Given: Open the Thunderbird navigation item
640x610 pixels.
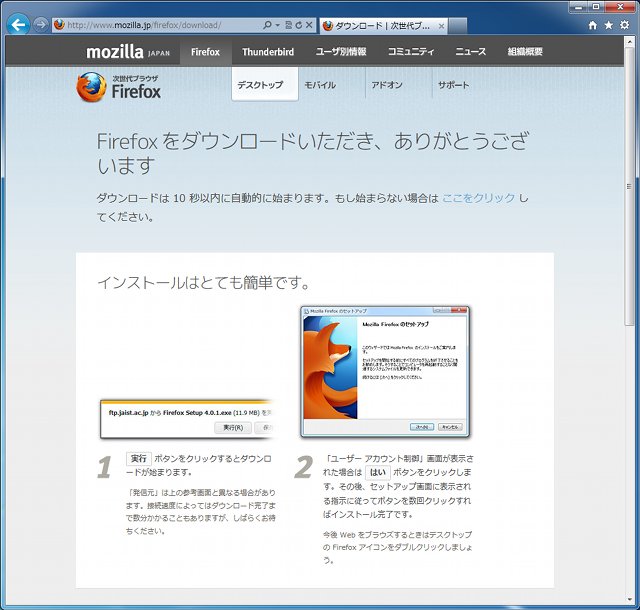Looking at the screenshot, I should (268, 52).
